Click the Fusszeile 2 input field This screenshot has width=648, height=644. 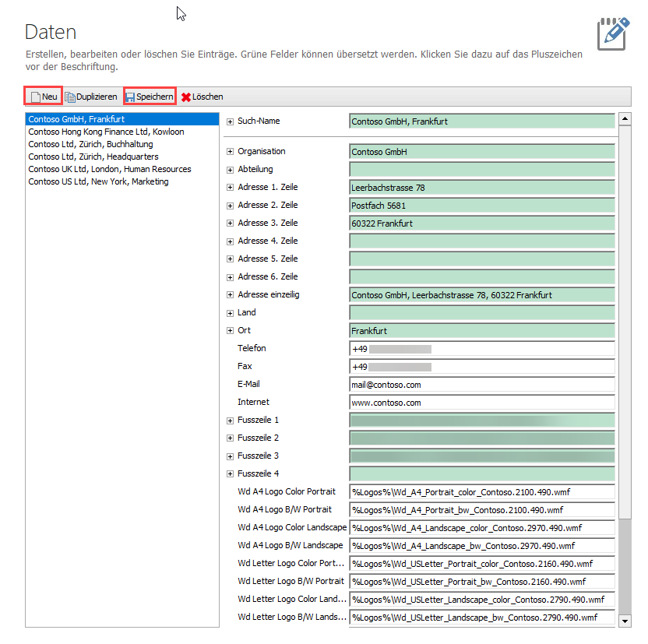coord(482,438)
